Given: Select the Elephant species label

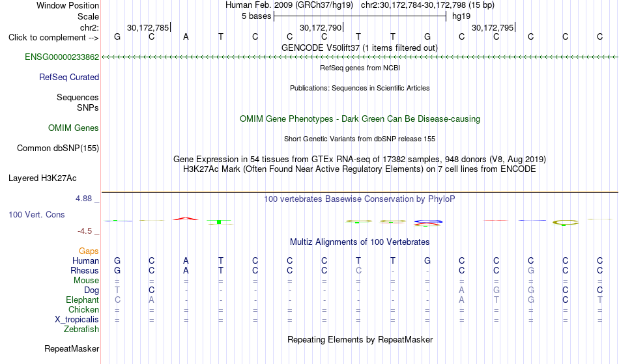Looking at the screenshot, I should click(x=82, y=300).
